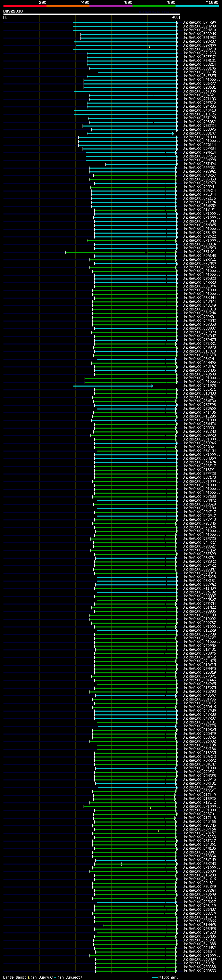Select the UniRef100_Q5D214 label
The image size is (222, 980).
pos(199,64)
